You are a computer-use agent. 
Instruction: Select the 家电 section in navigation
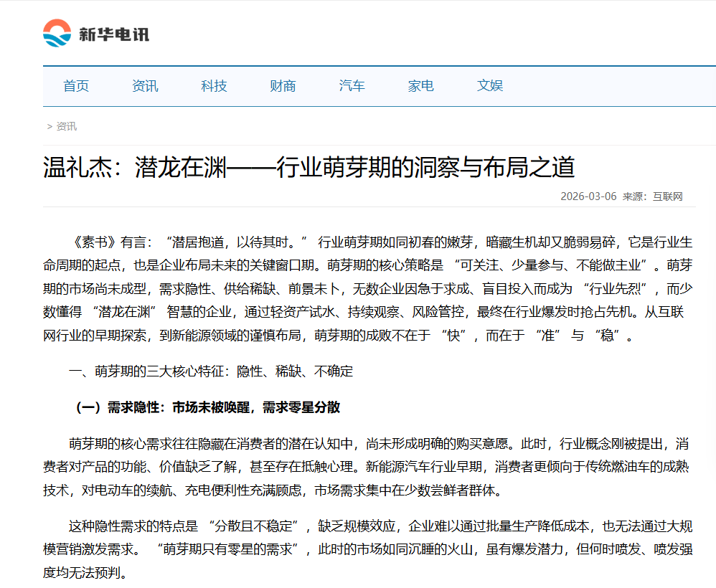tap(420, 85)
